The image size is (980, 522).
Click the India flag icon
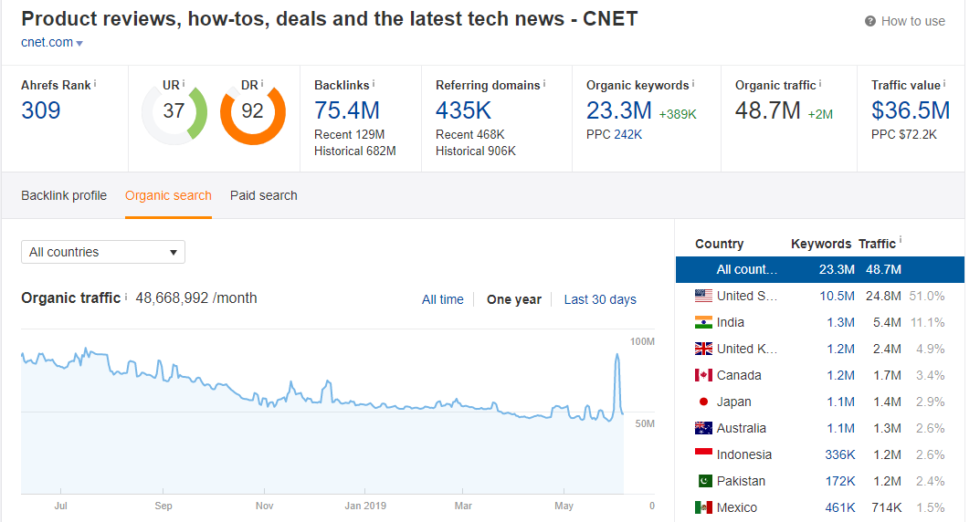703,322
